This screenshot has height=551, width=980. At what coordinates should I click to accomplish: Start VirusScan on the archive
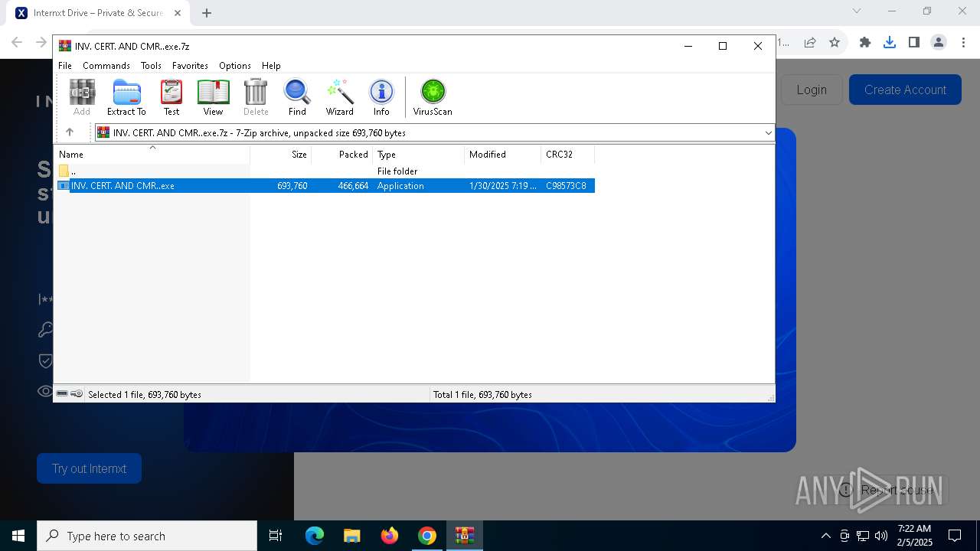(x=433, y=97)
